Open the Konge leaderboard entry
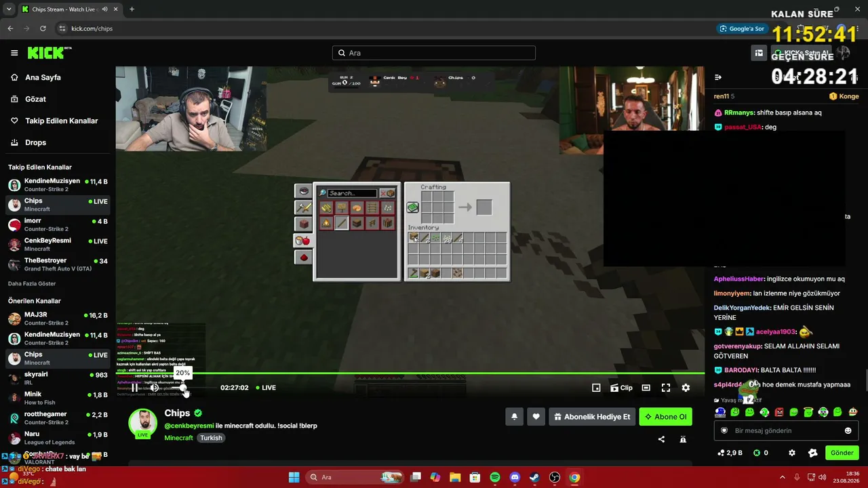The width and height of the screenshot is (868, 488). [x=844, y=96]
